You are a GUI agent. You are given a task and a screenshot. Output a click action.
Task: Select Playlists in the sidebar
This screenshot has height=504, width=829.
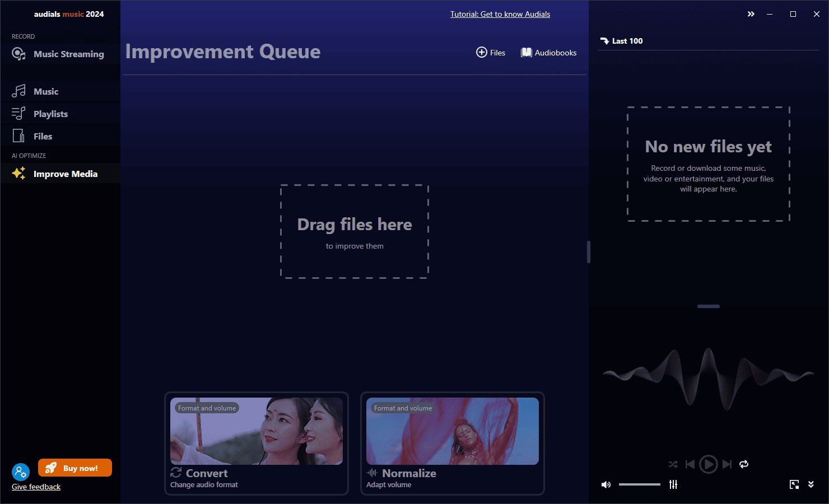pyautogui.click(x=50, y=114)
